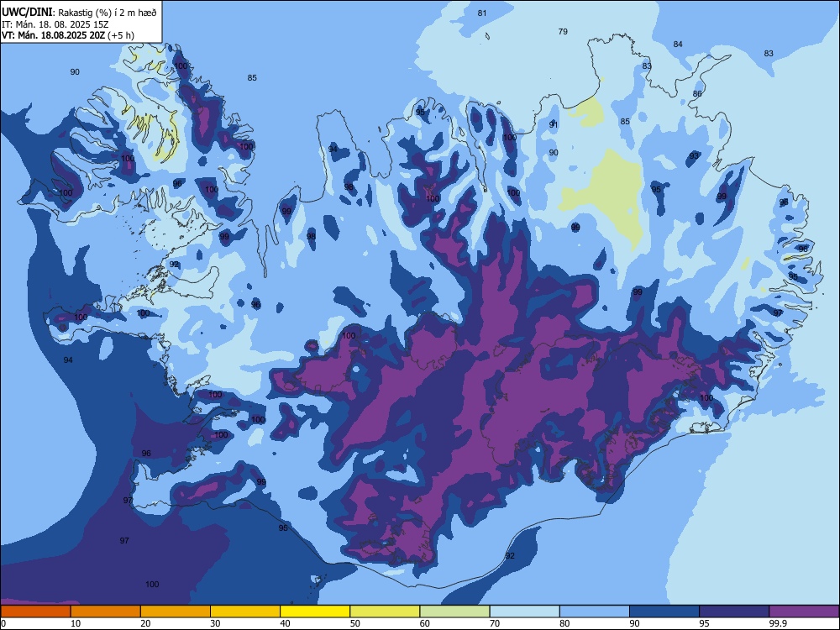This screenshot has width=840, height=630.
Task: Click the dark orange 0–10 legend swatch
Action: tap(35, 612)
